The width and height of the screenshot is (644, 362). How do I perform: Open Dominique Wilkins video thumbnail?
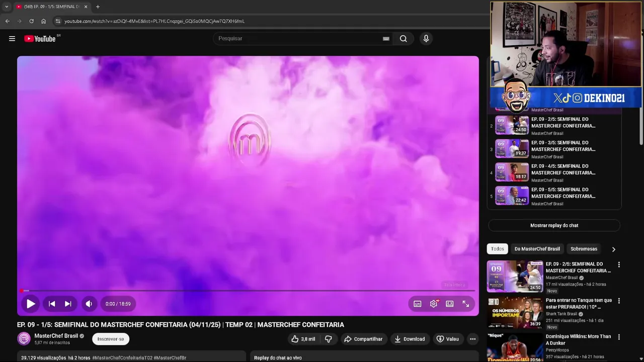515,347
